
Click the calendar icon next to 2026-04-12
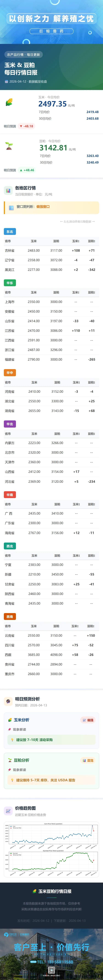[6, 81]
